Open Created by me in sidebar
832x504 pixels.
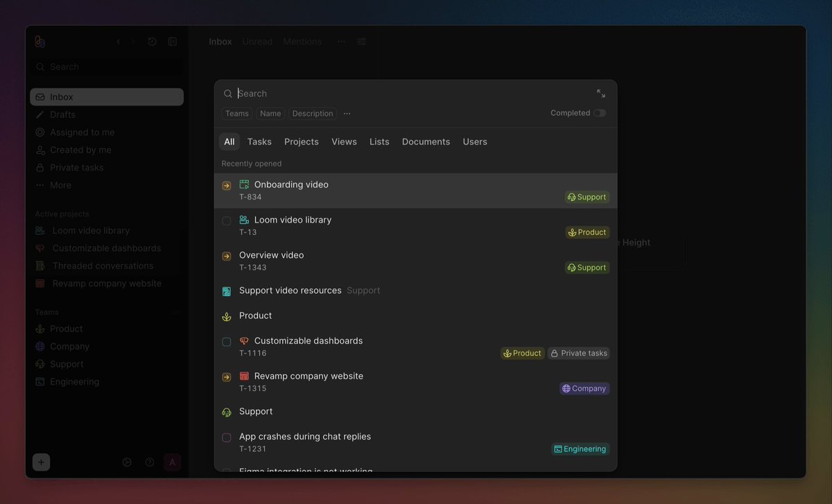[107, 150]
